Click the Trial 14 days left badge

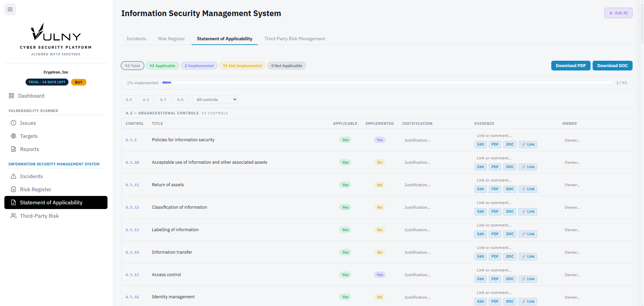coord(47,82)
